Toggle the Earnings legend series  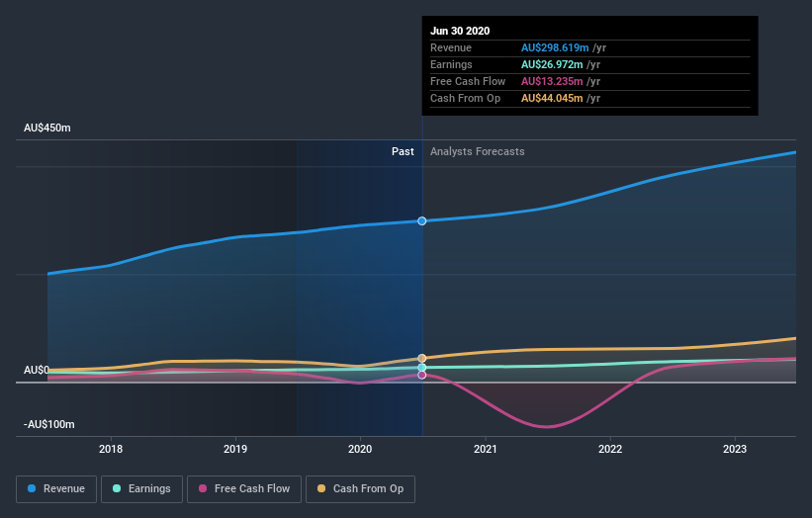pos(141,489)
